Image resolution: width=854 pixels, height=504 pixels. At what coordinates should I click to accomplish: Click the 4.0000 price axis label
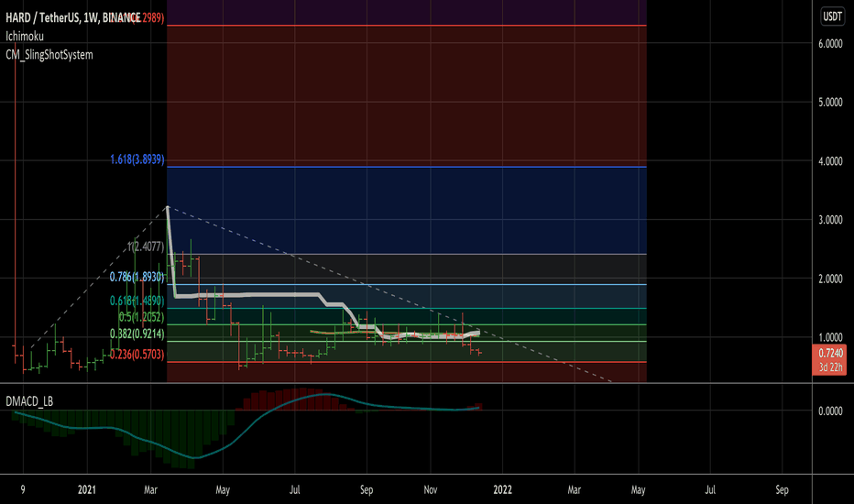830,161
